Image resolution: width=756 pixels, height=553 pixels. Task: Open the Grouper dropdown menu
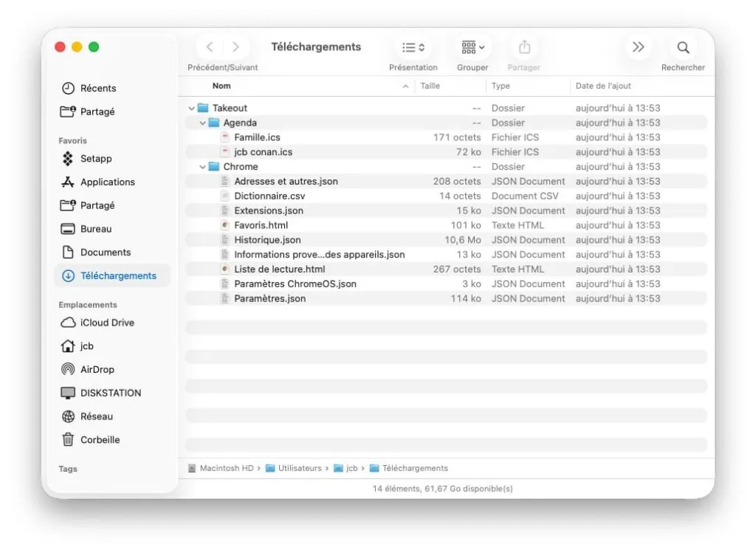coord(472,47)
